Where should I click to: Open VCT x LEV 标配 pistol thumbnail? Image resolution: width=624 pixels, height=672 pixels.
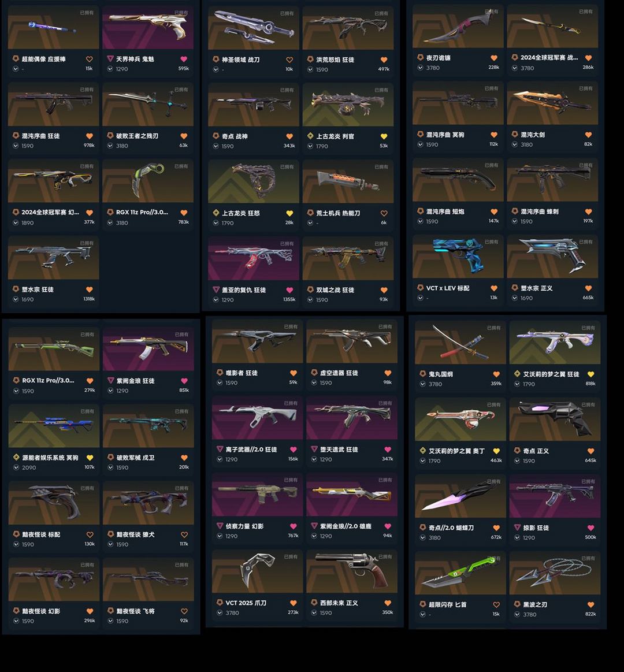point(458,257)
